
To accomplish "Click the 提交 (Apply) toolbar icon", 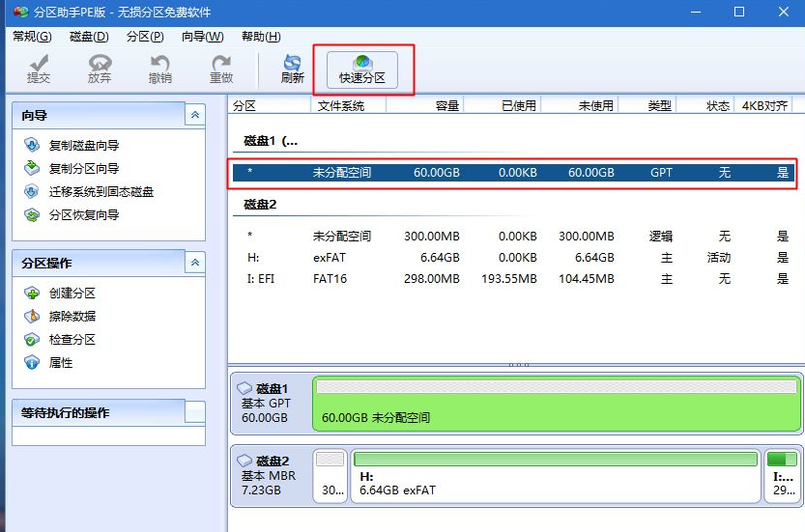I will point(39,69).
